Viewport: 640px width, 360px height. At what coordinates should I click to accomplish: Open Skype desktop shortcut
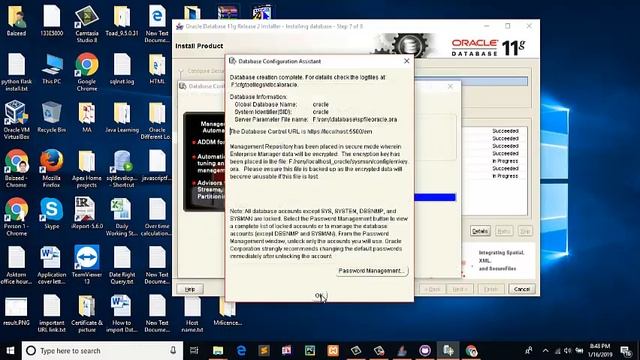click(x=51, y=213)
